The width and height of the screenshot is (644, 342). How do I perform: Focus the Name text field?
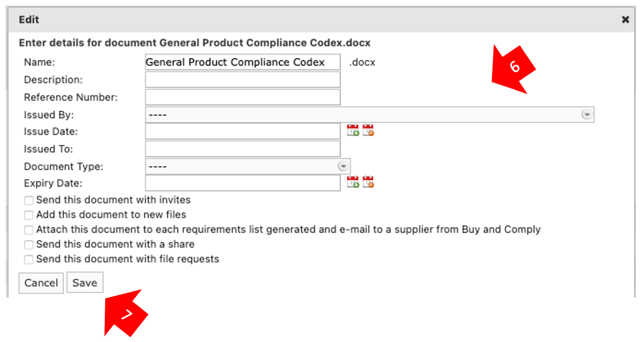(243, 62)
